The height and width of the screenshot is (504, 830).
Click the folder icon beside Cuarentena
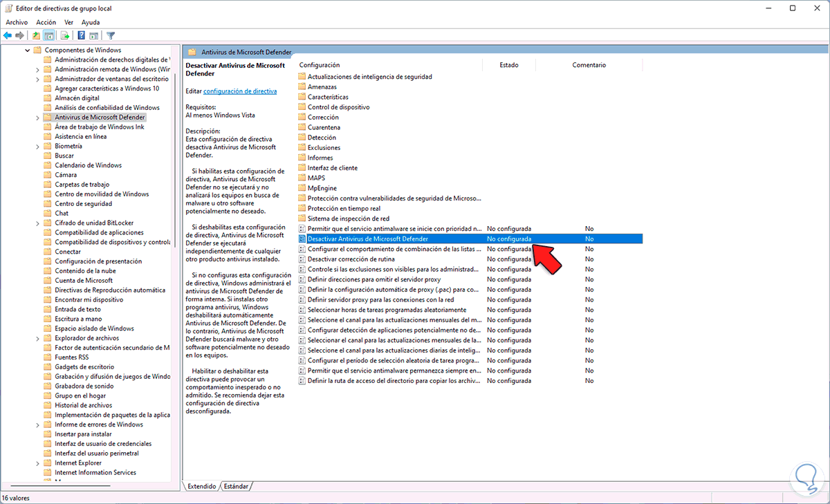click(302, 127)
